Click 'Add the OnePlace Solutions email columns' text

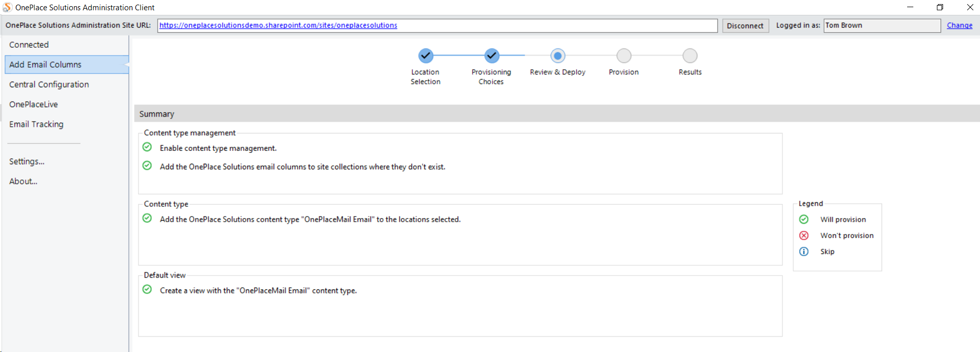pyautogui.click(x=303, y=167)
